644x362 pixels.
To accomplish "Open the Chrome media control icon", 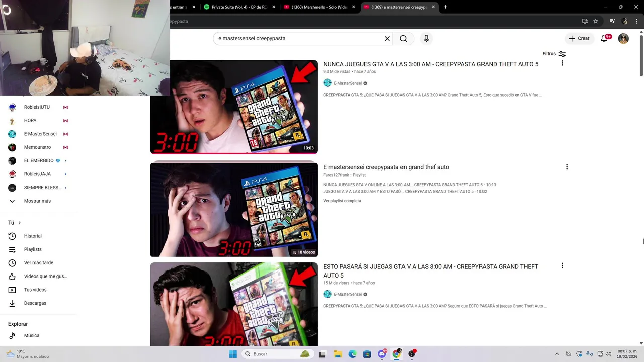I will [x=612, y=21].
